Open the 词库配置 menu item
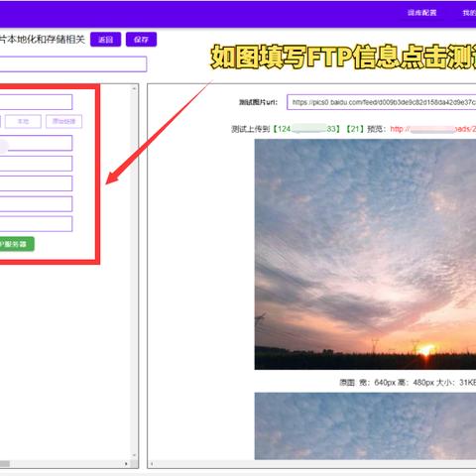 [421, 13]
